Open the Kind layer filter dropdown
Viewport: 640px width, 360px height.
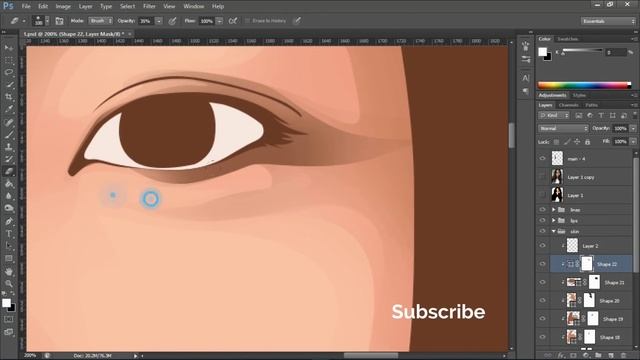coord(554,116)
